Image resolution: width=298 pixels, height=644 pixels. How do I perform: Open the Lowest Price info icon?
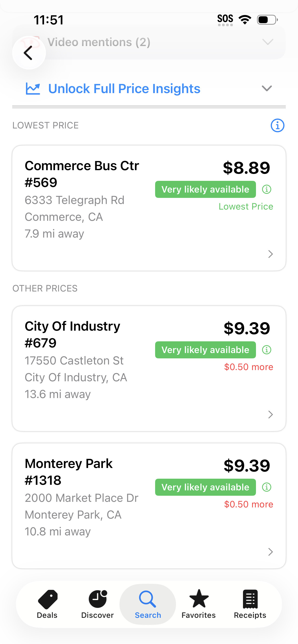(x=277, y=125)
